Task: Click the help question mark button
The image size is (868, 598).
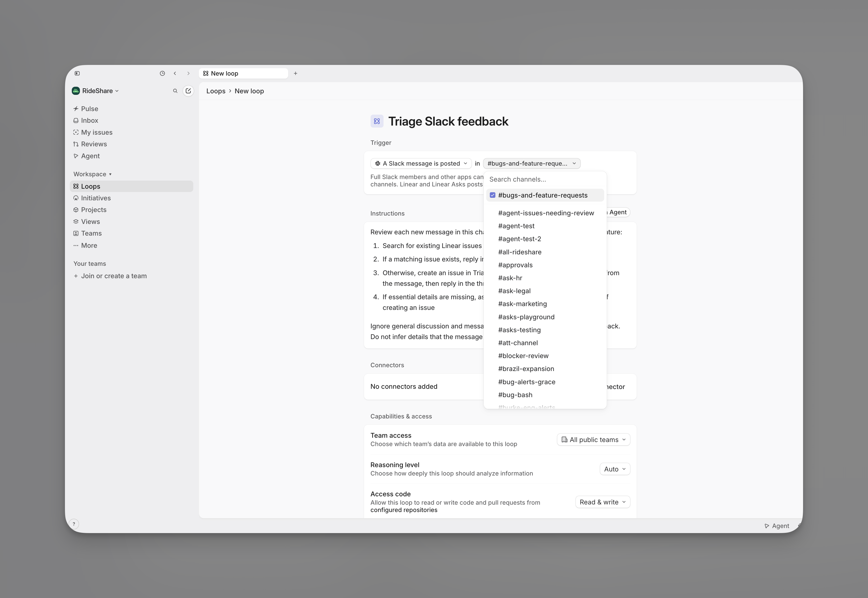Action: pyautogui.click(x=74, y=524)
